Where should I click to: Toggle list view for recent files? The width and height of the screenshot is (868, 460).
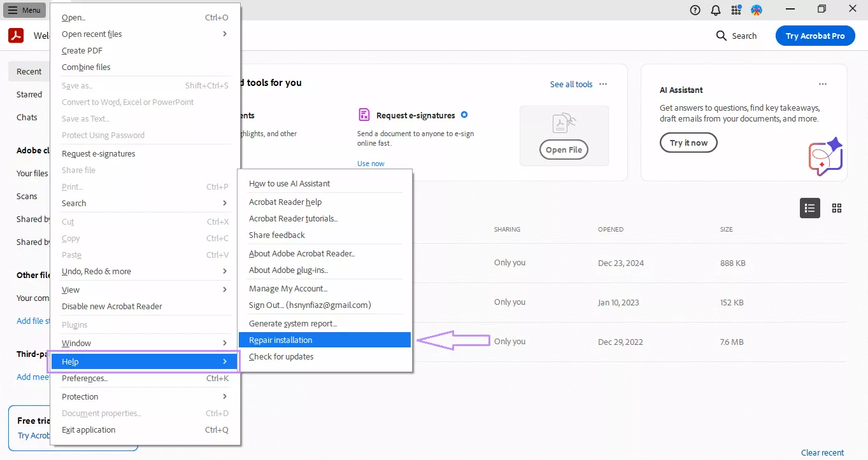click(x=809, y=208)
